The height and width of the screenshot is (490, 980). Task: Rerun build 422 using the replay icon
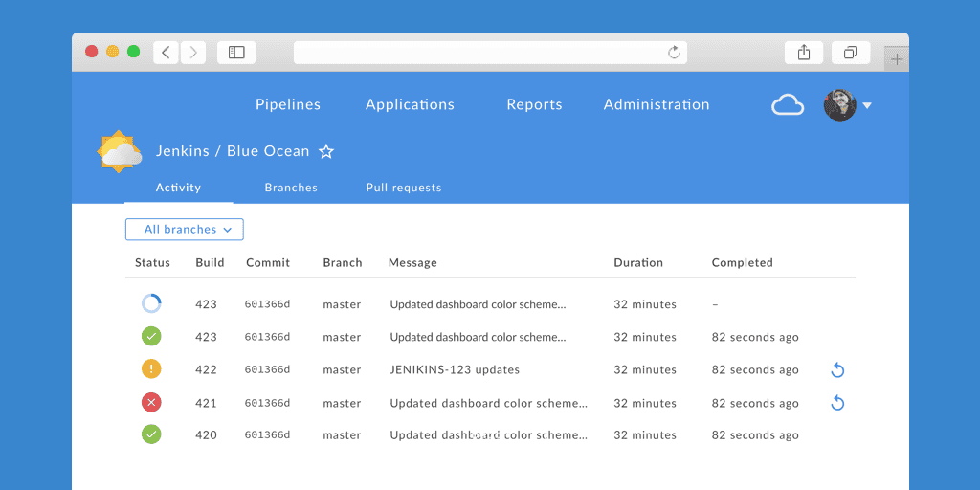click(837, 370)
